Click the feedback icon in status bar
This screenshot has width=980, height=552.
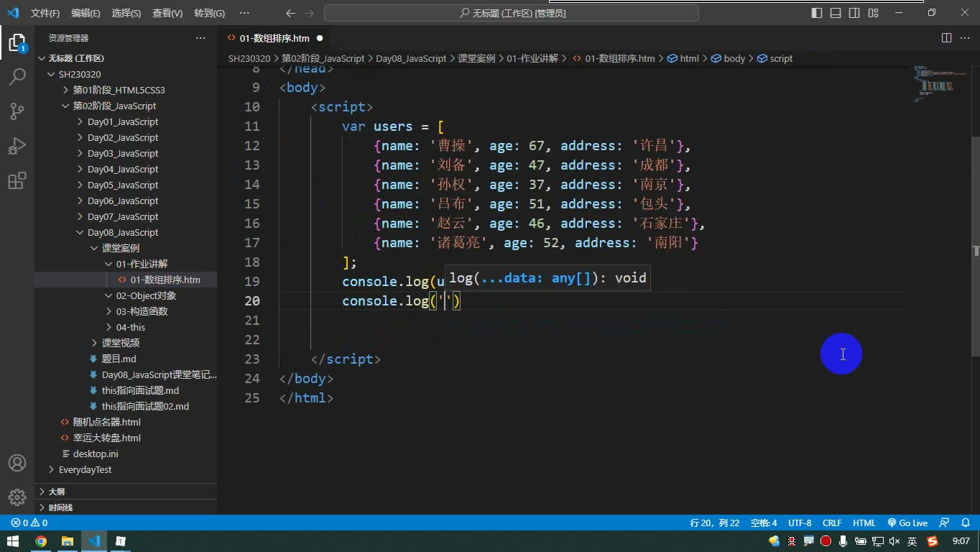click(945, 523)
